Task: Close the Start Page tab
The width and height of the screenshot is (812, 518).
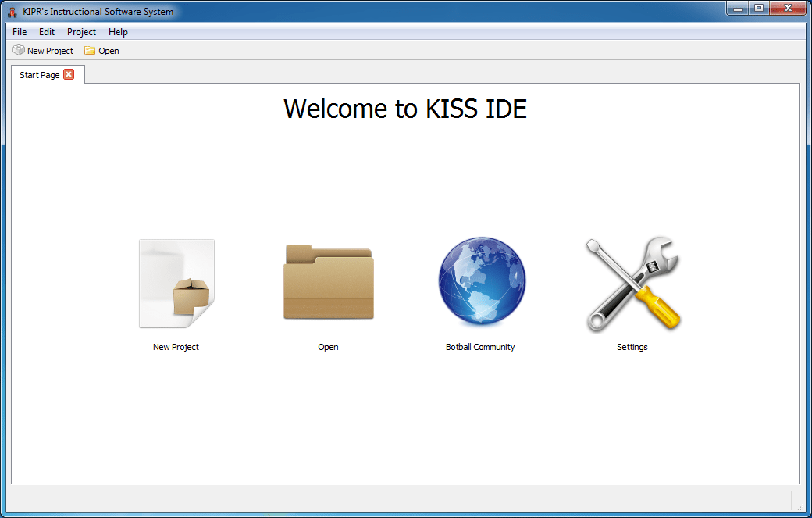Action: click(x=69, y=74)
